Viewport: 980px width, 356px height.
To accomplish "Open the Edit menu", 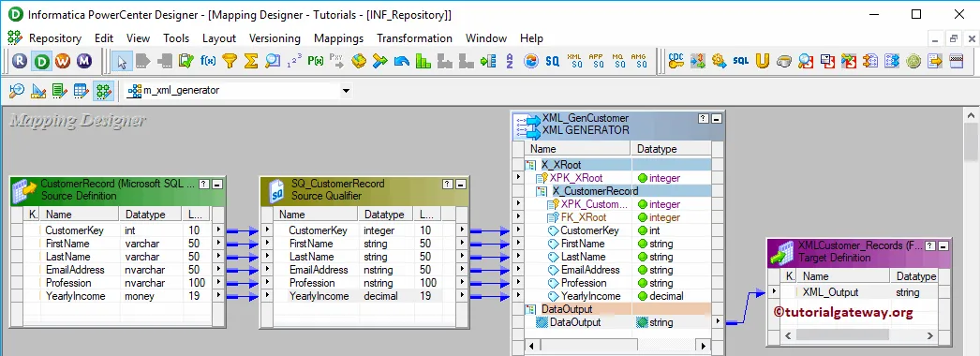I will click(x=104, y=38).
